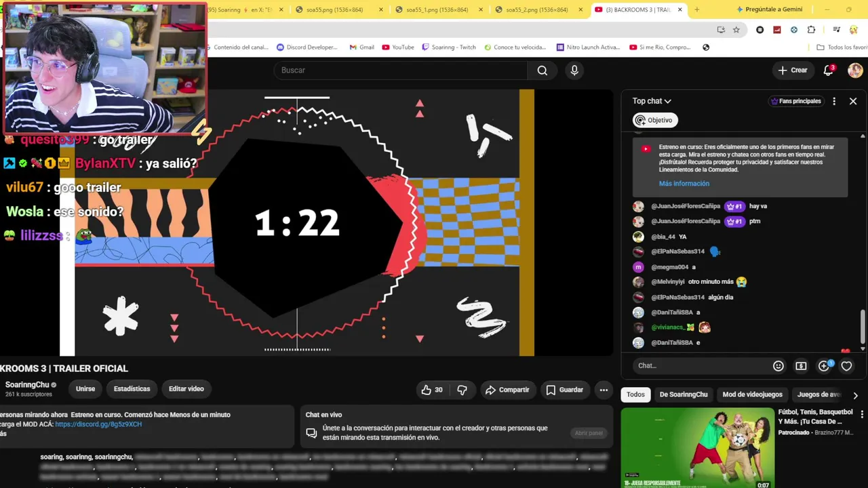Screen dimensions: 868x488
Task: Click the Crear button
Action: (x=793, y=70)
